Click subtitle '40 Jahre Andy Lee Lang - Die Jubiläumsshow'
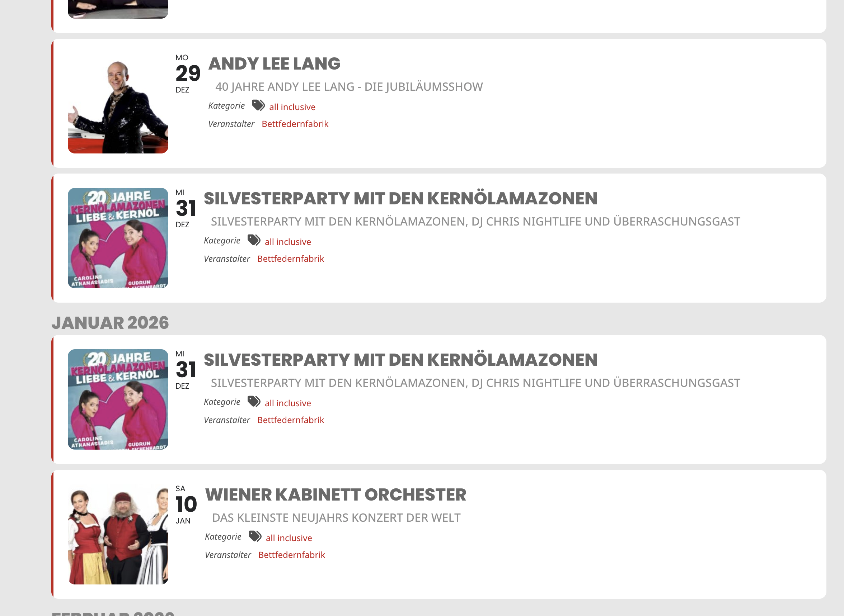Viewport: 844px width, 616px height. click(349, 87)
